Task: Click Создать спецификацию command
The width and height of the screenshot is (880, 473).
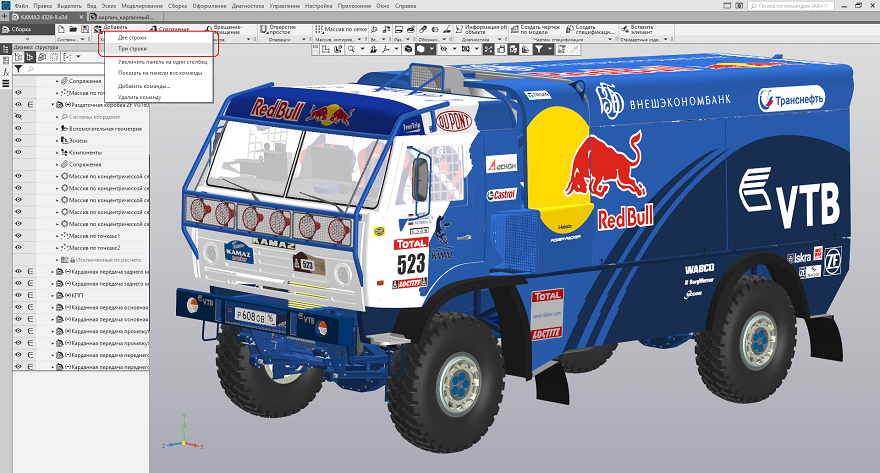Action: pyautogui.click(x=589, y=29)
